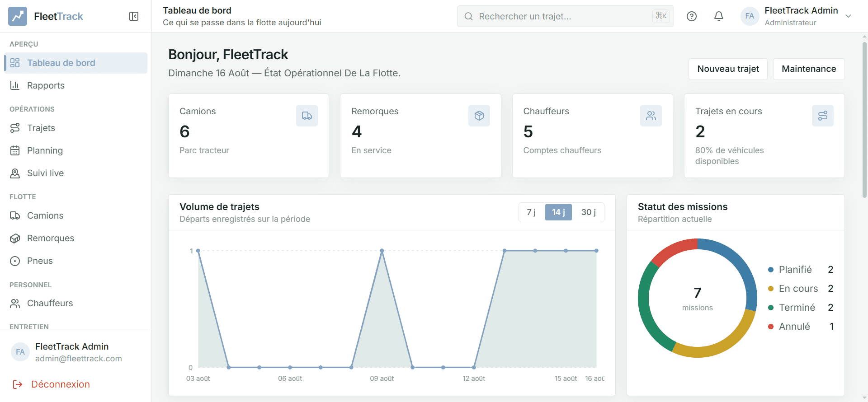Click the box icon in Remorques card

[479, 116]
